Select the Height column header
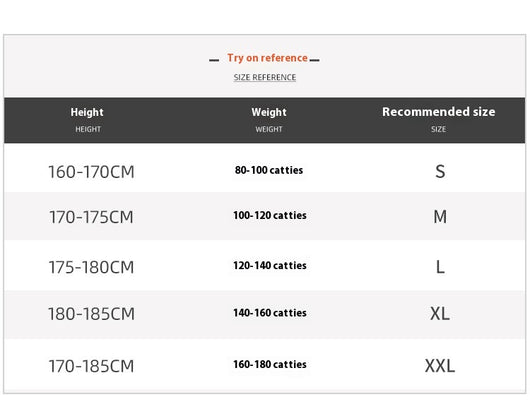 87,120
